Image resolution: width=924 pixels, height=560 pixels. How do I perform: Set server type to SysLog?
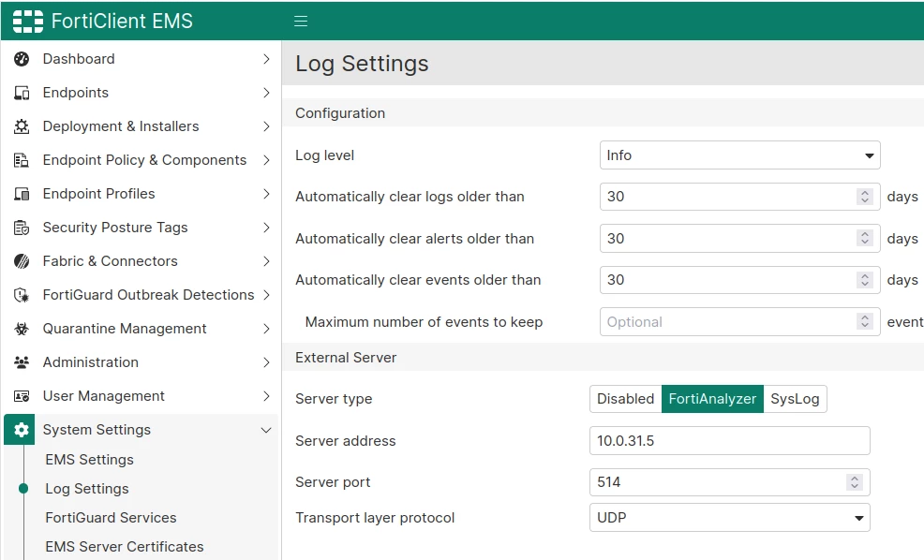[x=795, y=399]
